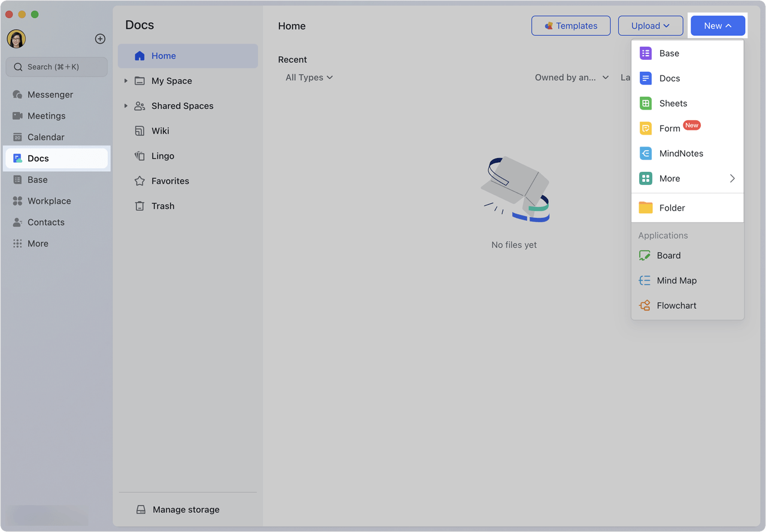766x532 pixels.
Task: Expand the My Space tree
Action: 126,80
